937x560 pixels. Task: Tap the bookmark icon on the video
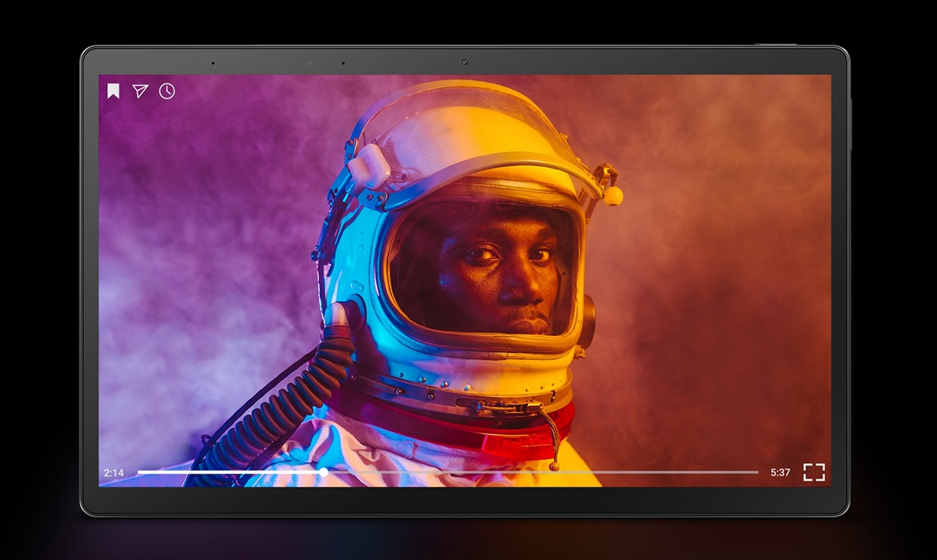[x=113, y=91]
